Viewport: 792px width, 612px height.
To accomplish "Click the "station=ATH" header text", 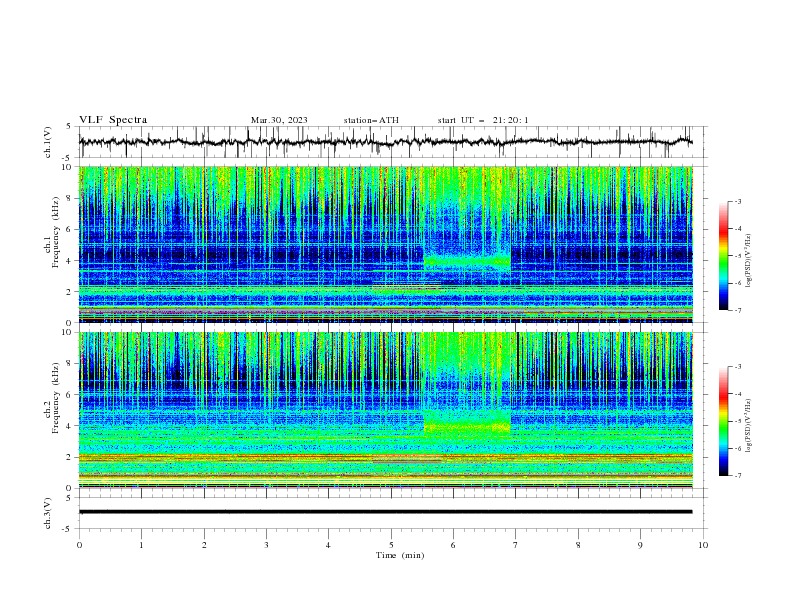I will (x=371, y=120).
